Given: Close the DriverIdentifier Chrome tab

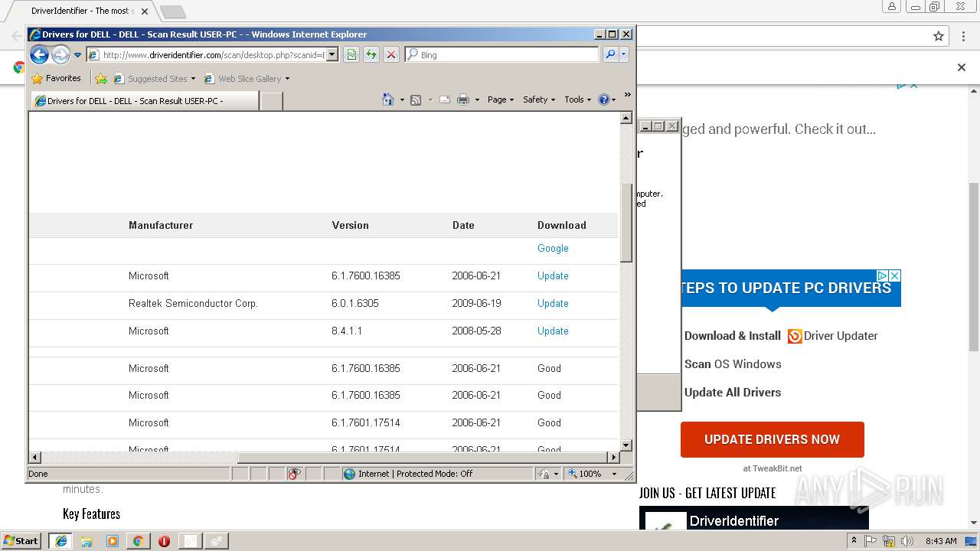Looking at the screenshot, I should [145, 11].
